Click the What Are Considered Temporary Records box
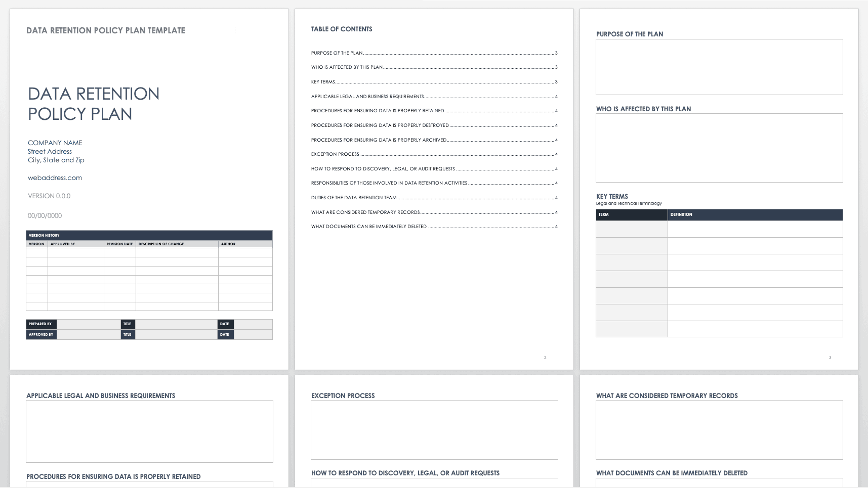 coord(719,430)
